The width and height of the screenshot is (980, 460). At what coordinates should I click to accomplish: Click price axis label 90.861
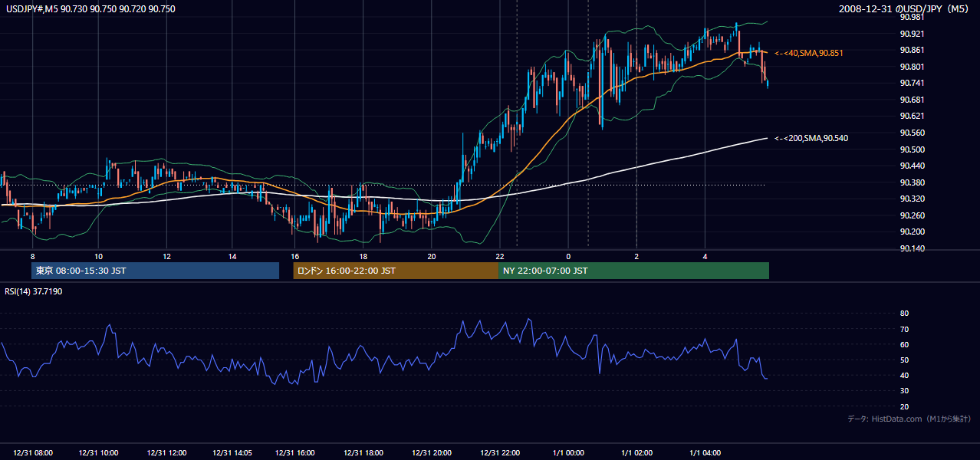pos(912,50)
